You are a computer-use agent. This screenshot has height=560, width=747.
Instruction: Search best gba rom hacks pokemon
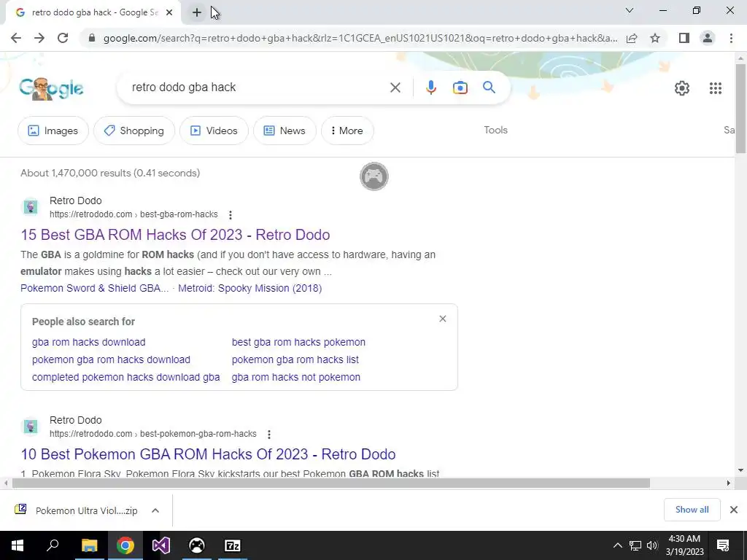298,342
